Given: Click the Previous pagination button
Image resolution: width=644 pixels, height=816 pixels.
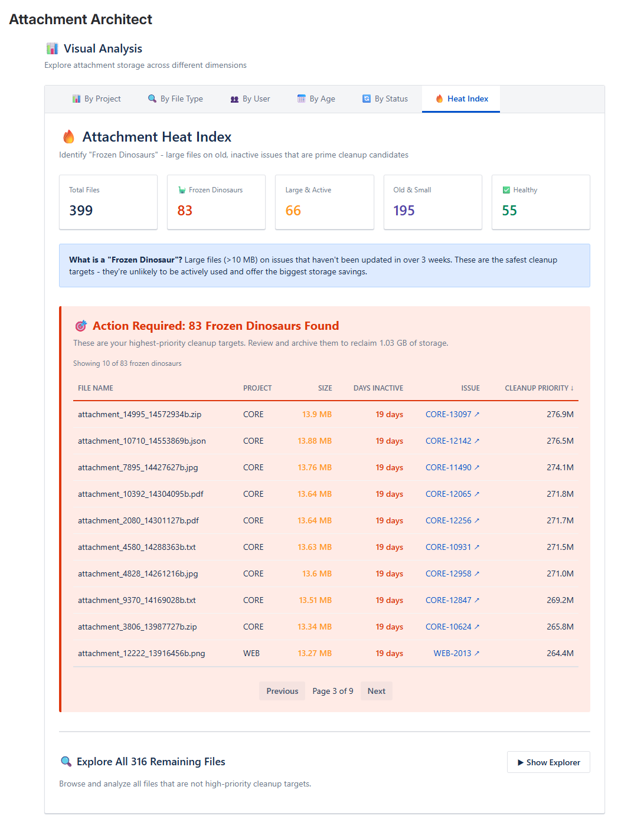Looking at the screenshot, I should [282, 690].
